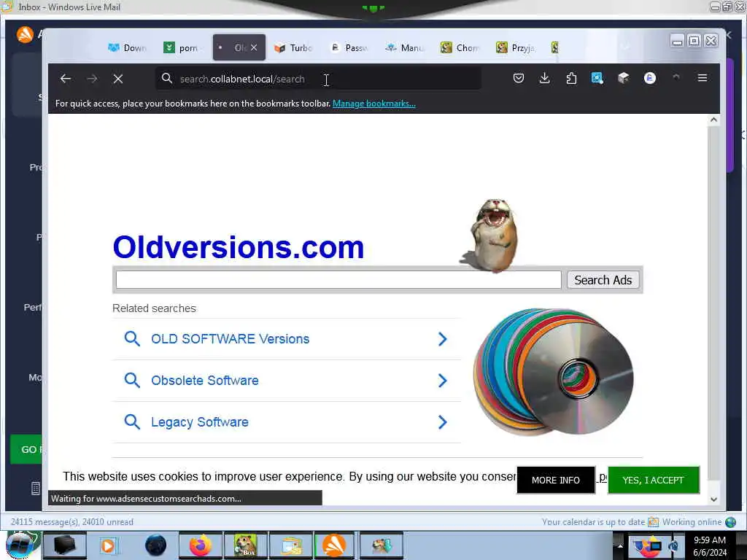This screenshot has width=747, height=560.
Task: Click the cube extension icon in toolbar
Action: pyautogui.click(x=623, y=78)
